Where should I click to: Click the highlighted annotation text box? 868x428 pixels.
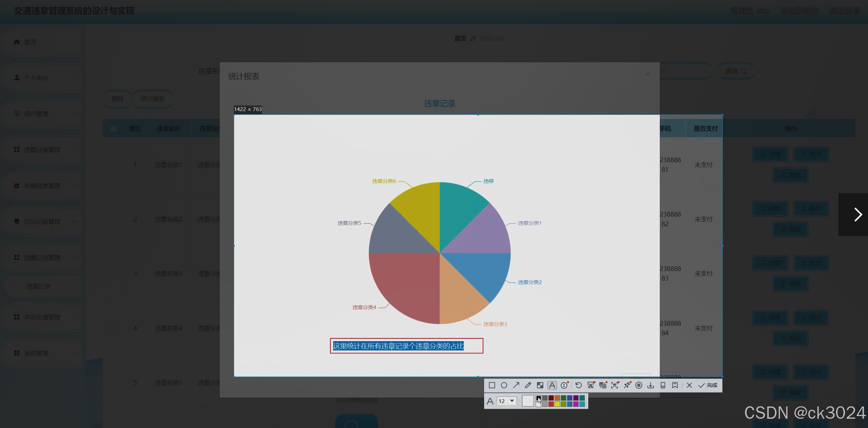point(406,346)
